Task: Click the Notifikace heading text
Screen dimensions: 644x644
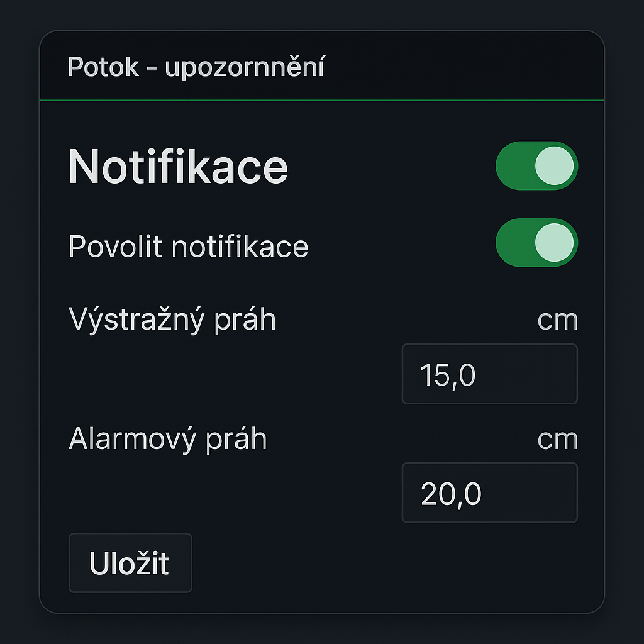Action: (178, 165)
